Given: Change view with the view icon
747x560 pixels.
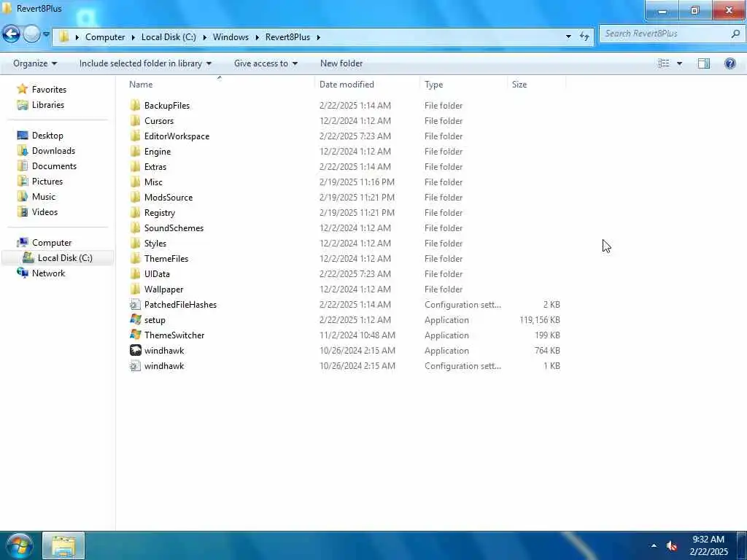Looking at the screenshot, I should click(x=664, y=63).
